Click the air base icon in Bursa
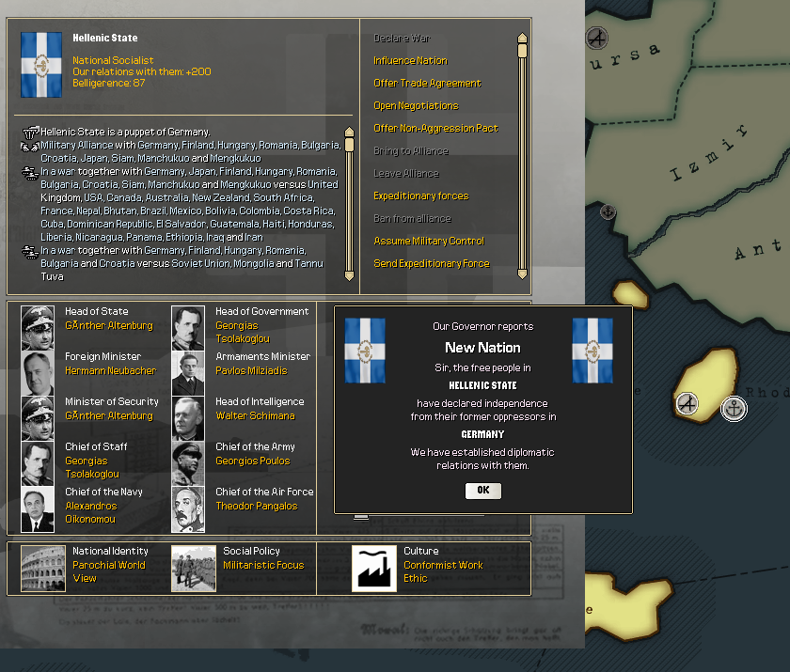The width and height of the screenshot is (790, 672). point(596,38)
